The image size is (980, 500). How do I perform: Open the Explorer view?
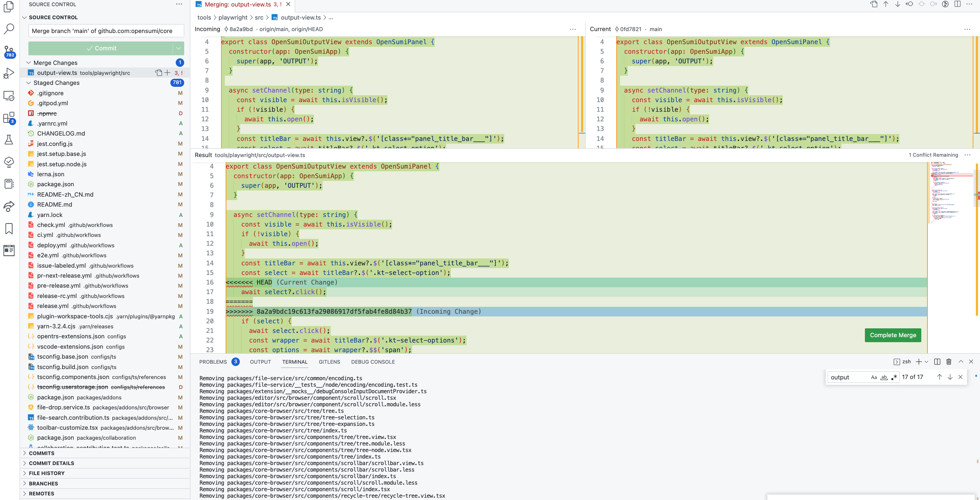coord(8,8)
